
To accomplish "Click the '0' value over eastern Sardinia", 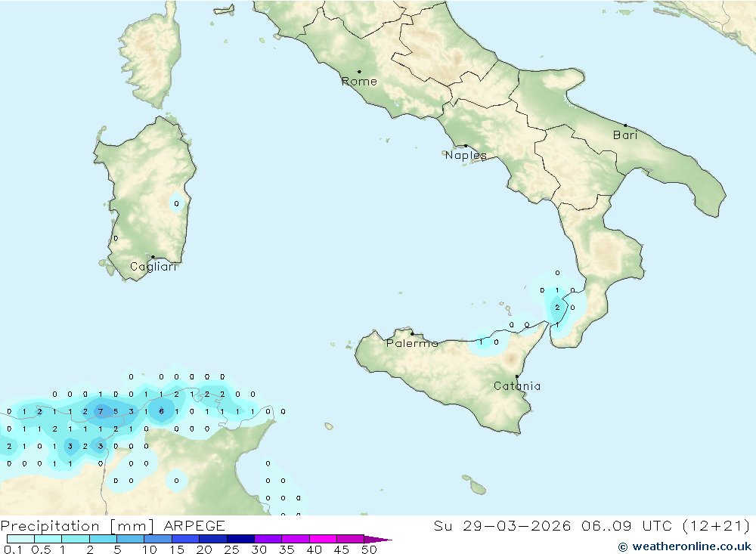I will pos(176,203).
